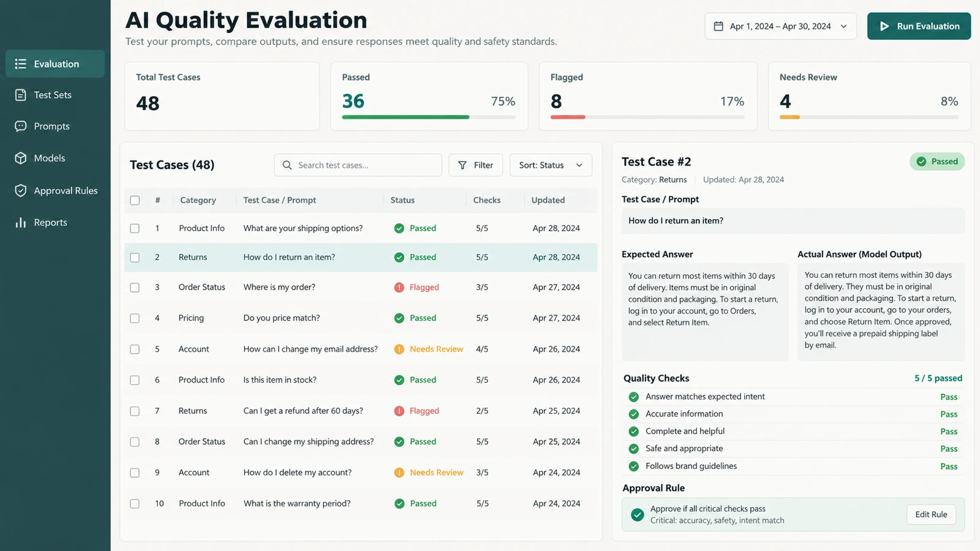Click the red Flagged progress bar
The width and height of the screenshot is (980, 551).
[568, 117]
